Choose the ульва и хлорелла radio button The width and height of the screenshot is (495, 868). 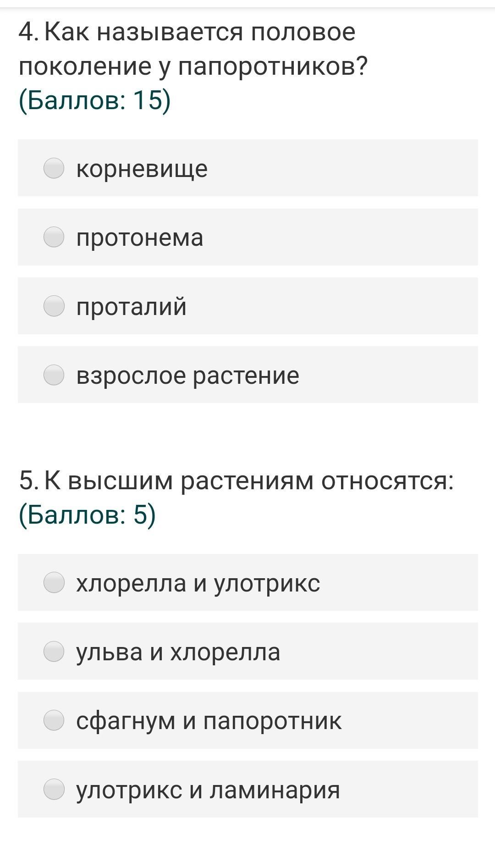click(x=54, y=652)
